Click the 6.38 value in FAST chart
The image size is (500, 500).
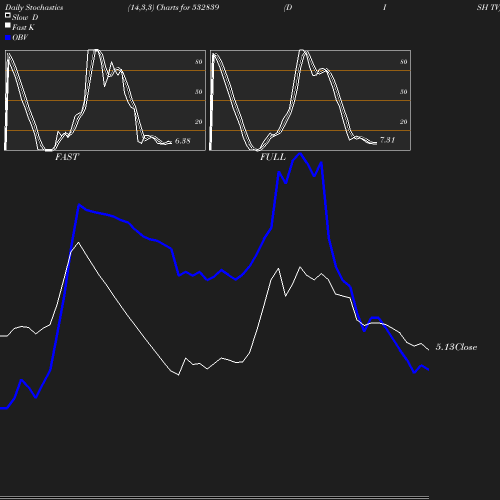(x=183, y=141)
